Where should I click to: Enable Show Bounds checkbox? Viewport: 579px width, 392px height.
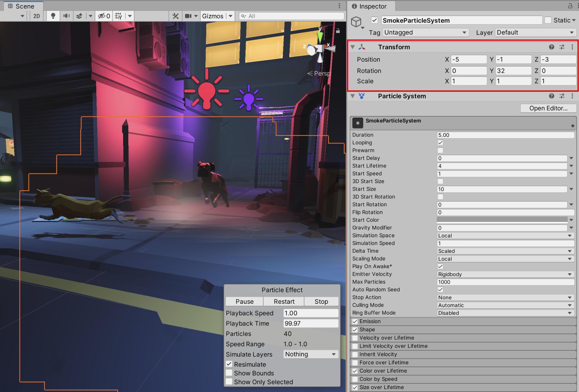[x=229, y=373]
